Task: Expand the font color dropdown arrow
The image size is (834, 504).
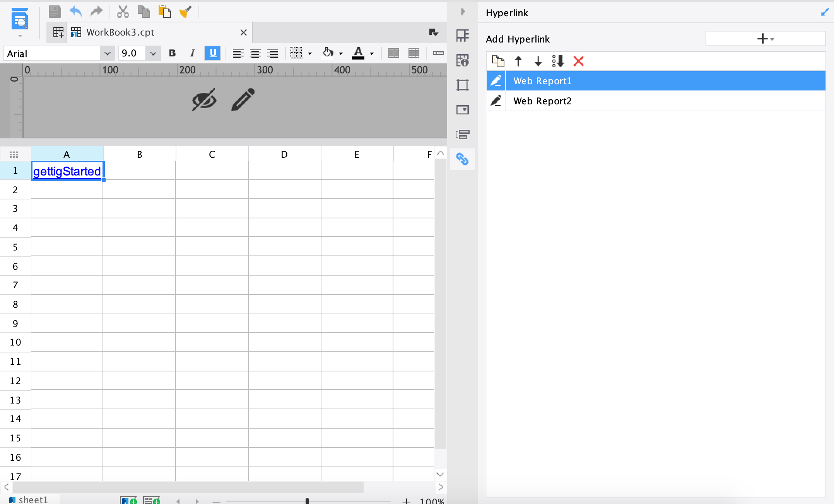Action: (372, 54)
